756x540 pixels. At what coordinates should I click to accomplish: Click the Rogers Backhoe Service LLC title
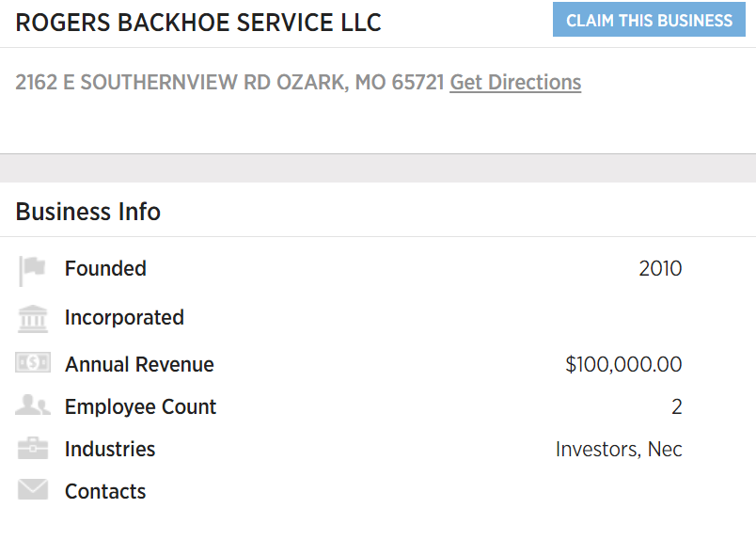[198, 23]
